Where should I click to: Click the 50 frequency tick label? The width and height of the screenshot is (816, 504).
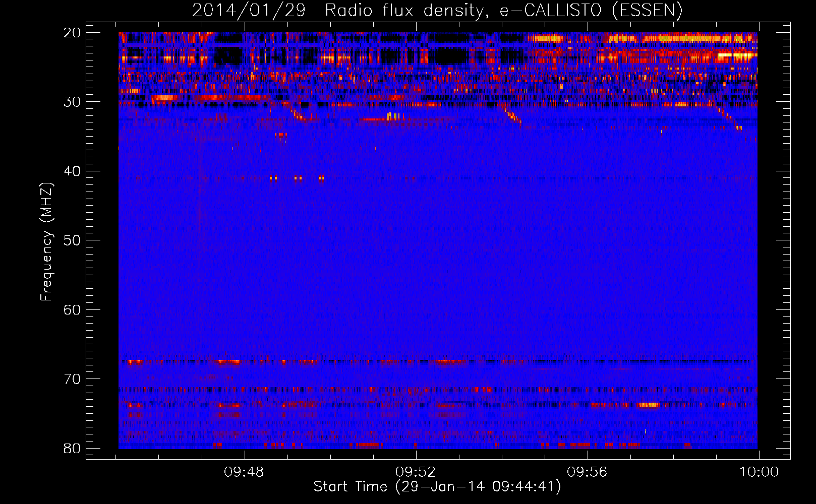[x=72, y=240]
